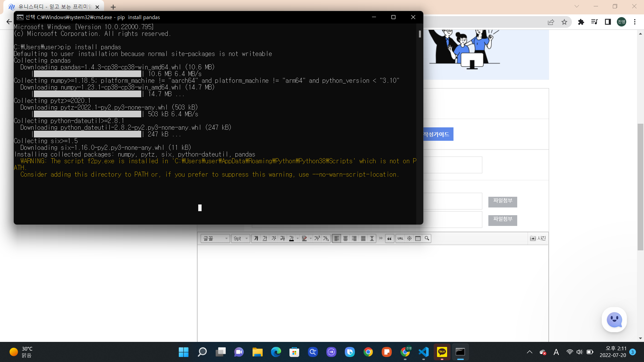
Task: Open the 글꼴 font dropdown
Action: pyautogui.click(x=215, y=238)
